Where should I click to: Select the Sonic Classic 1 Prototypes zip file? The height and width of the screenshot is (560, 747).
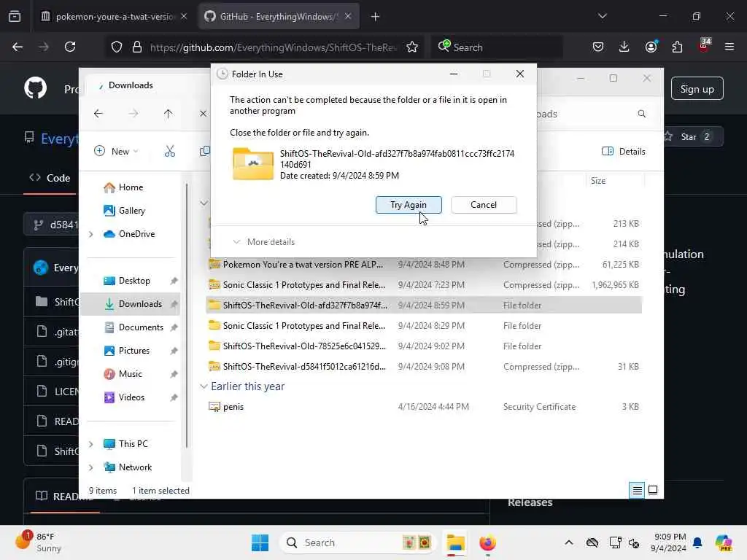pos(424,285)
